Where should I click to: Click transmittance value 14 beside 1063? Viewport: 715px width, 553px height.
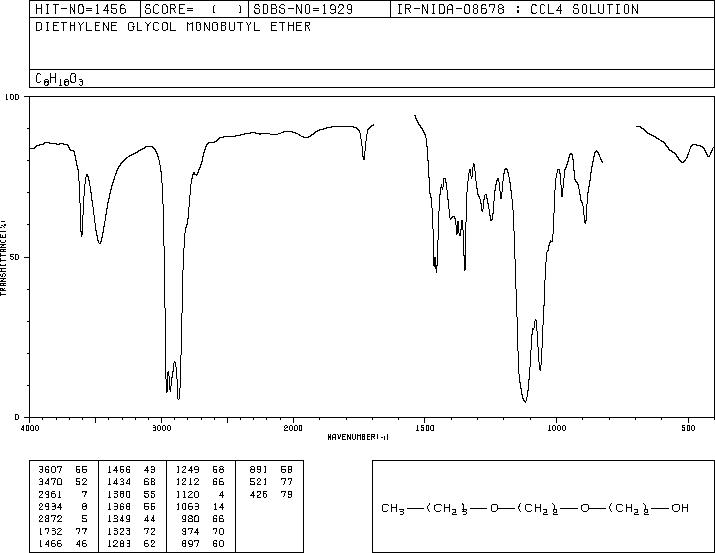coord(218,507)
